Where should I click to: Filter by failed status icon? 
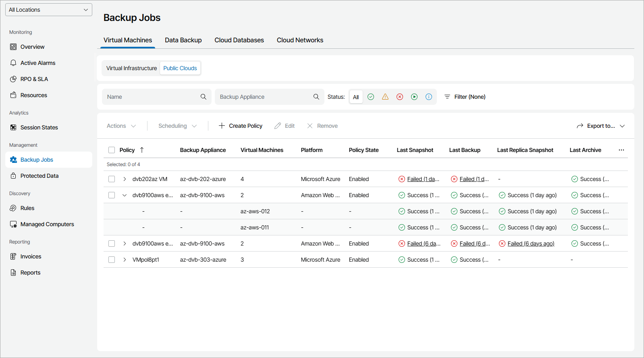(x=400, y=97)
